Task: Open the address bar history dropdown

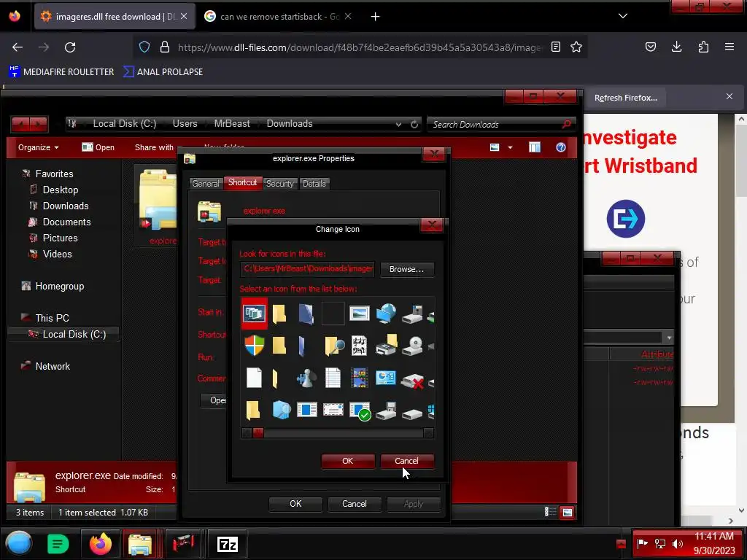Action: (x=398, y=124)
